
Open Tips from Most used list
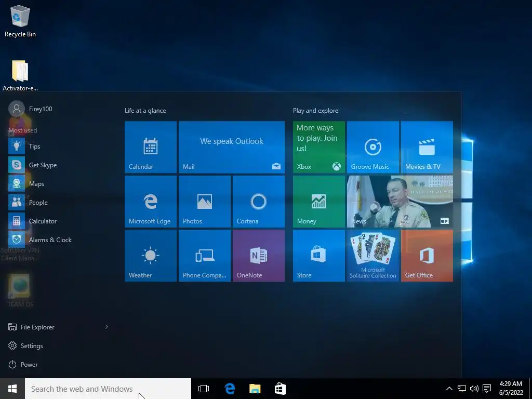coord(58,146)
